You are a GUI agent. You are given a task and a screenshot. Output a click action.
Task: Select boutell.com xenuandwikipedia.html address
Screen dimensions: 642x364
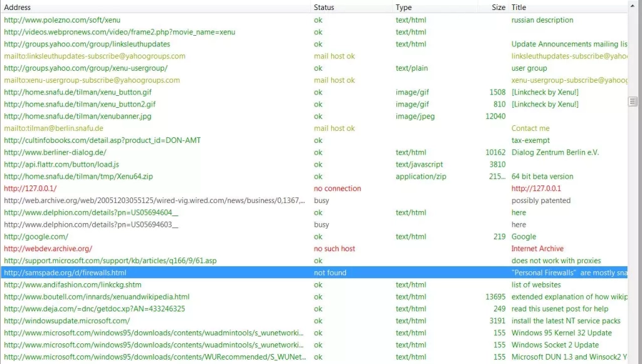pyautogui.click(x=97, y=297)
